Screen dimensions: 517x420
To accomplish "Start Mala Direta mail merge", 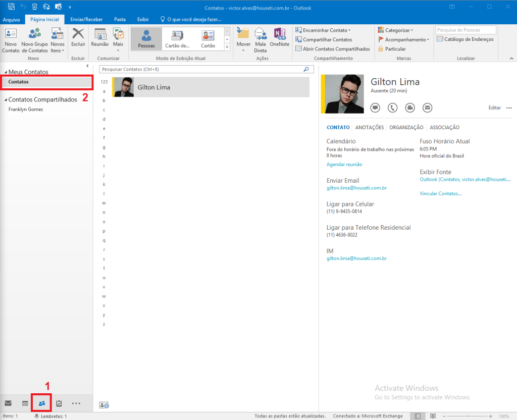I will point(260,40).
